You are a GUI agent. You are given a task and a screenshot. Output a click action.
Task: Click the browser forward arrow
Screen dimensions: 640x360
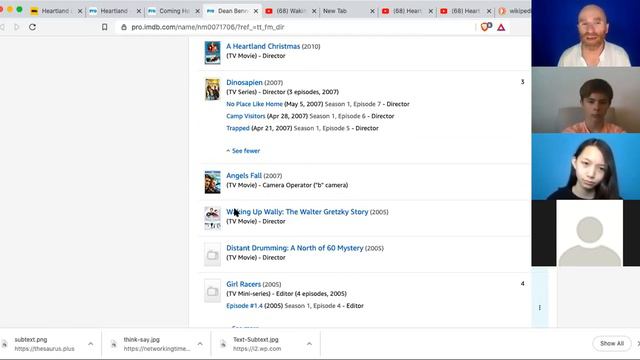pos(17,27)
